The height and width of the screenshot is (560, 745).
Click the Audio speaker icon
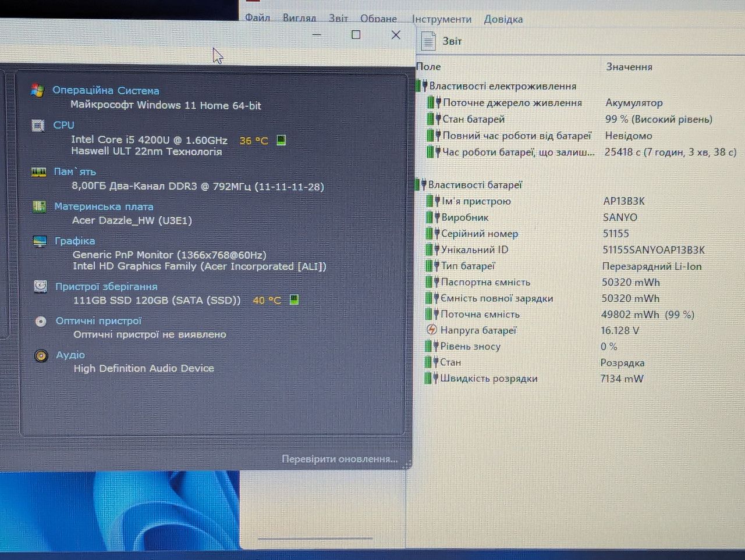point(41,355)
